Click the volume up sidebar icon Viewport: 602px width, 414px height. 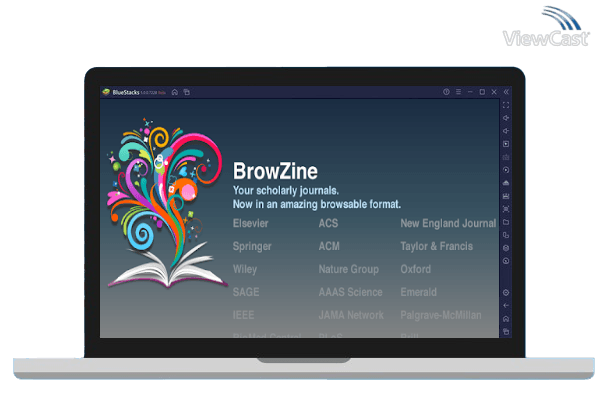pyautogui.click(x=506, y=118)
